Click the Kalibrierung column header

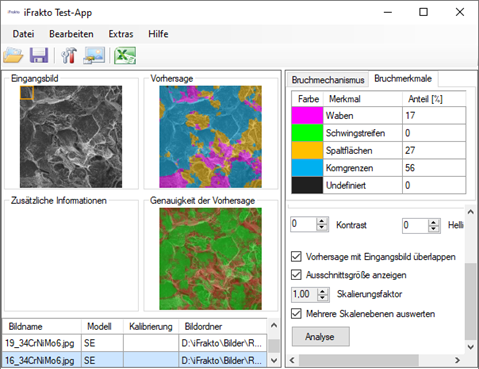(151, 326)
